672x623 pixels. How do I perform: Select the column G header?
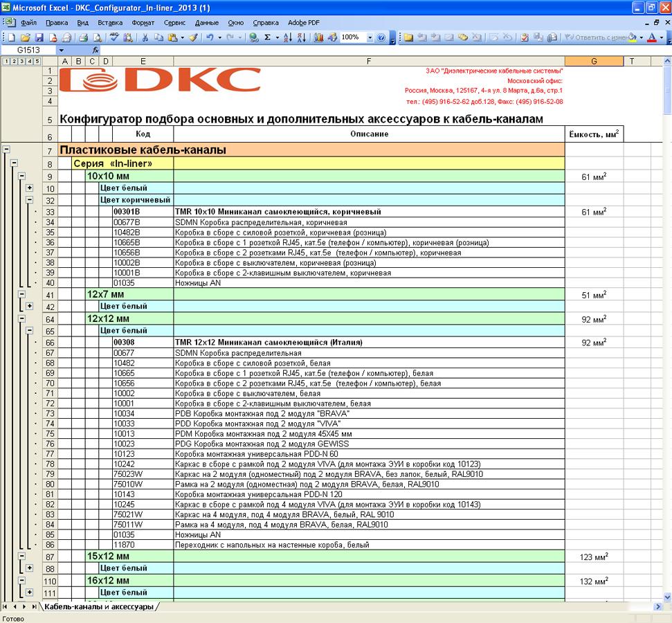(x=594, y=62)
